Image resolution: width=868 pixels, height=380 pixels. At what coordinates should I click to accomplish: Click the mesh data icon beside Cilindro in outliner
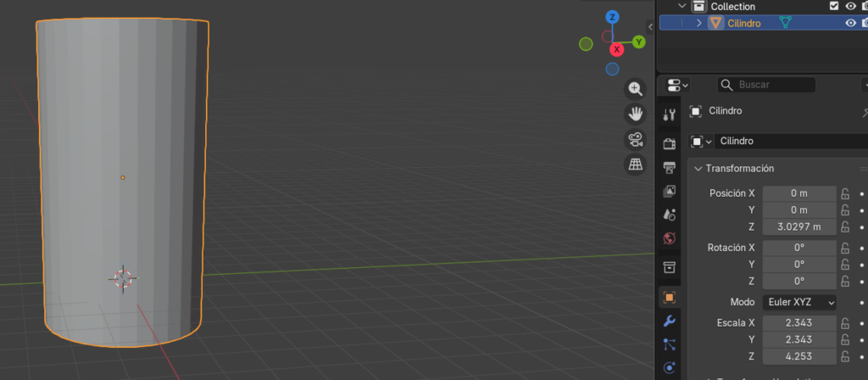click(785, 23)
